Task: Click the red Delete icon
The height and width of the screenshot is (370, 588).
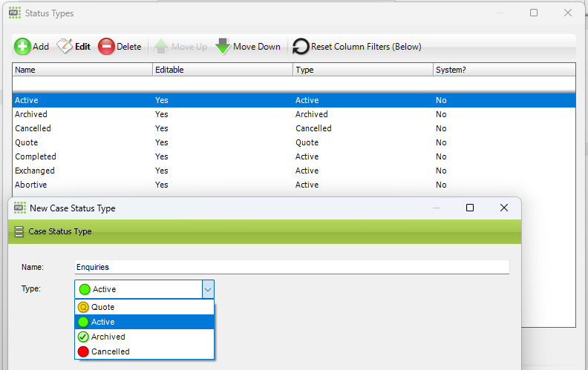Action: click(106, 47)
